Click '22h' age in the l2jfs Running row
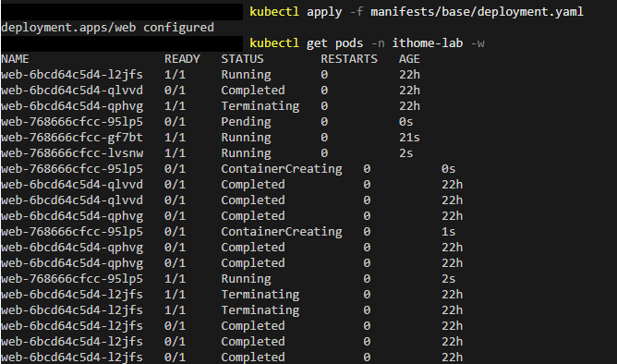617x364 pixels. (409, 75)
